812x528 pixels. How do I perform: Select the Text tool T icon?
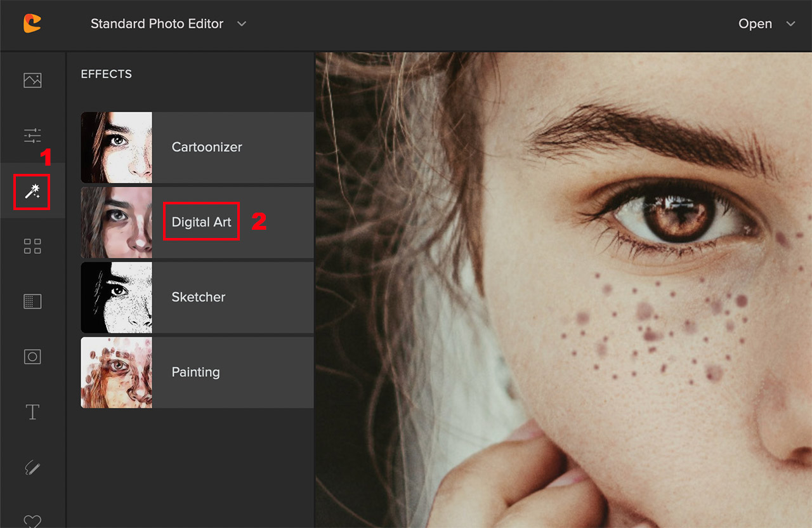(x=32, y=412)
